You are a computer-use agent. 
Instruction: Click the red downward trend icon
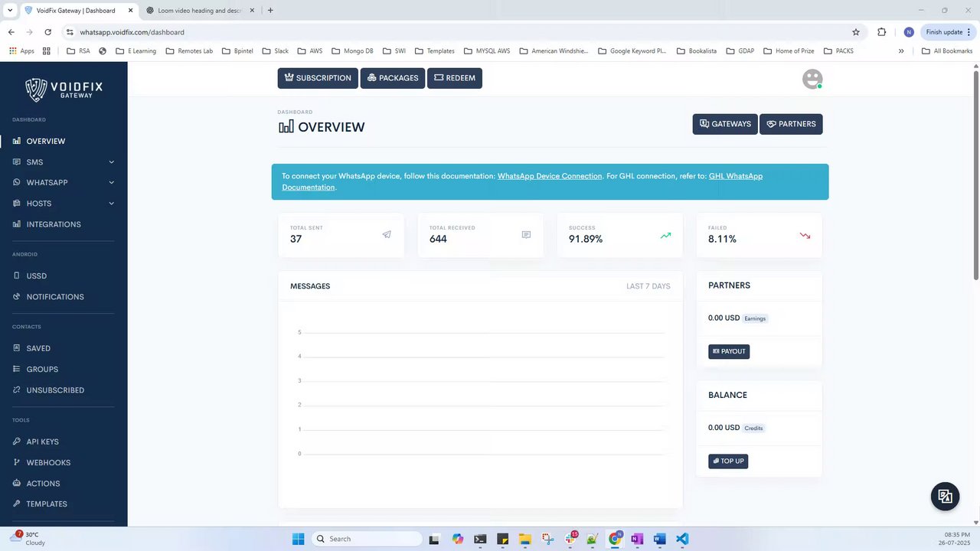tap(805, 236)
